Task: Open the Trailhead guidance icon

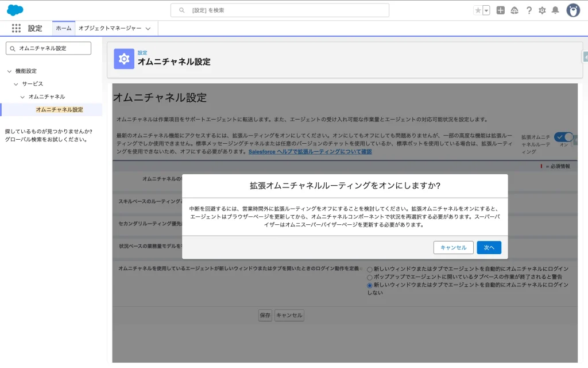Action: click(514, 10)
